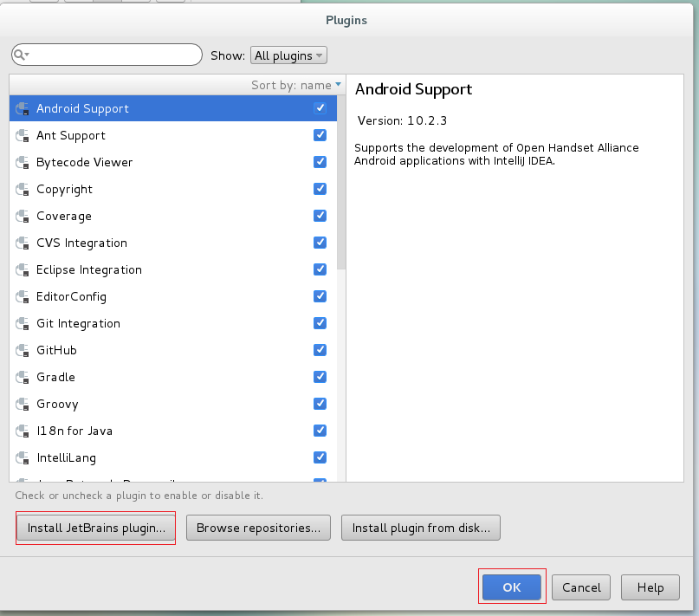Click the search magnifier icon
The image size is (699, 616).
tap(20, 55)
